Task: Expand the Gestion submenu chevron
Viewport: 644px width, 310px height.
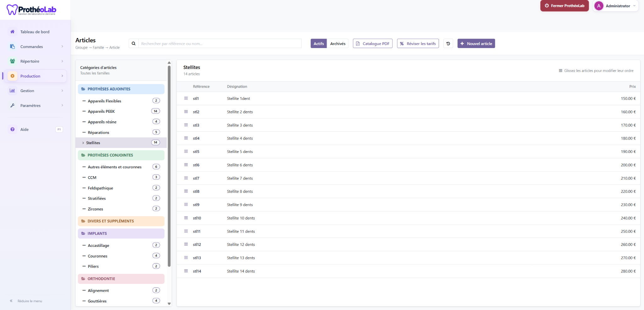Action: click(x=62, y=91)
